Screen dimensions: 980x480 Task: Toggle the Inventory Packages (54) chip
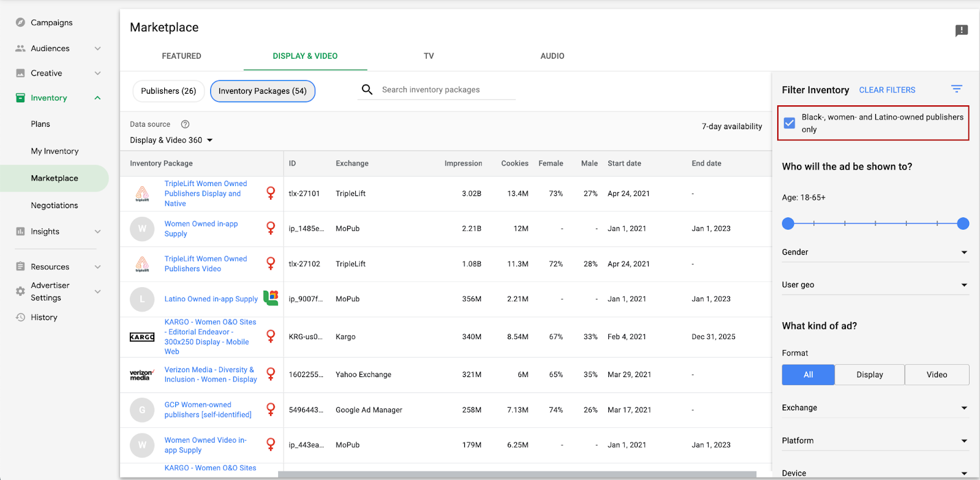pyautogui.click(x=263, y=91)
